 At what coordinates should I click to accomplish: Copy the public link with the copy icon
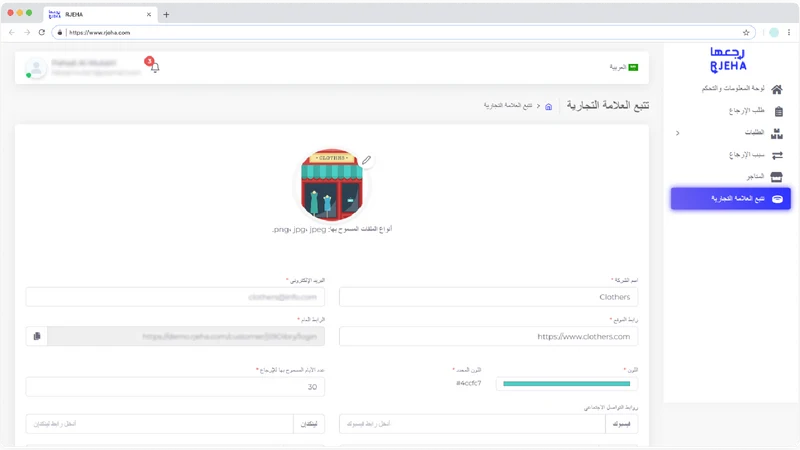37,336
